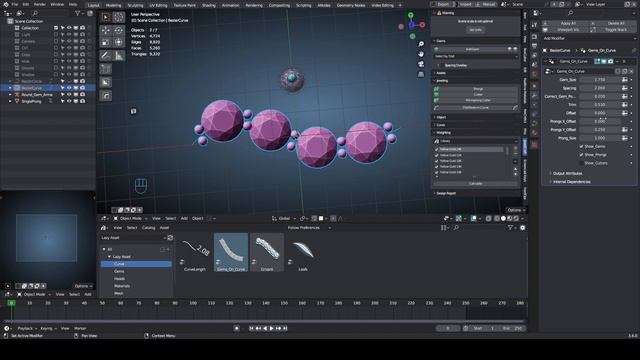Click the Calculate button

[x=476, y=184]
